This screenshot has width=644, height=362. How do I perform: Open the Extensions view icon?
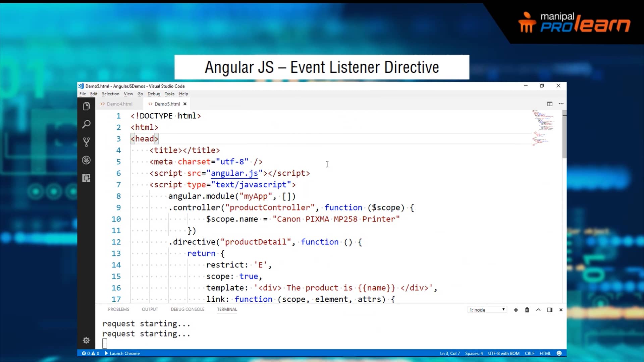coord(86,178)
